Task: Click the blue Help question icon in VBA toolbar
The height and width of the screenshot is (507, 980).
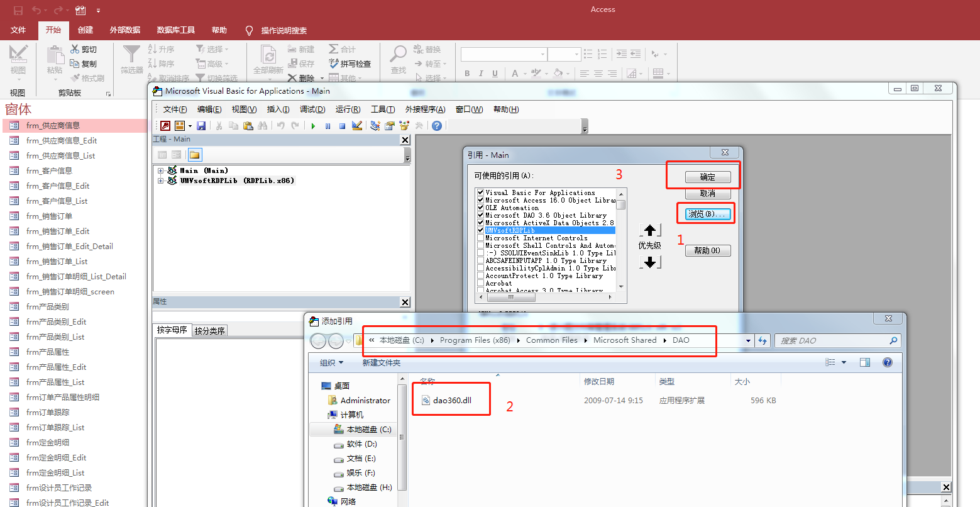Action: pyautogui.click(x=437, y=126)
